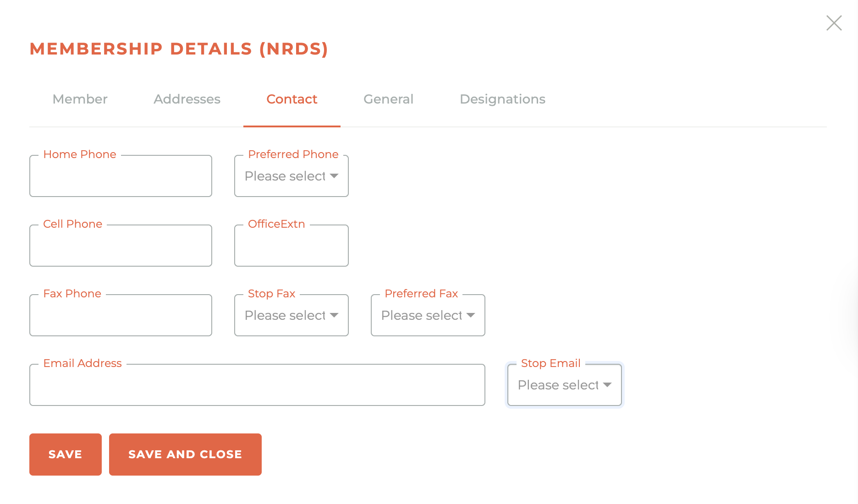Expand the Preferred Phone select chevron

[335, 176]
